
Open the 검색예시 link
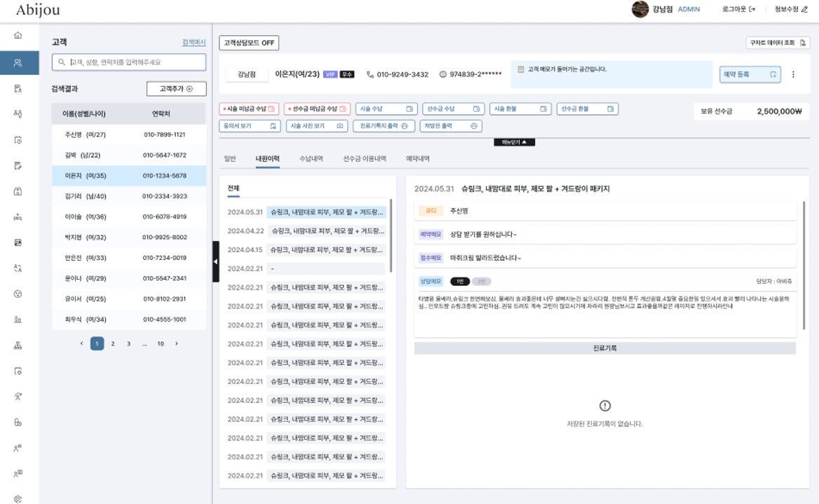coord(194,42)
